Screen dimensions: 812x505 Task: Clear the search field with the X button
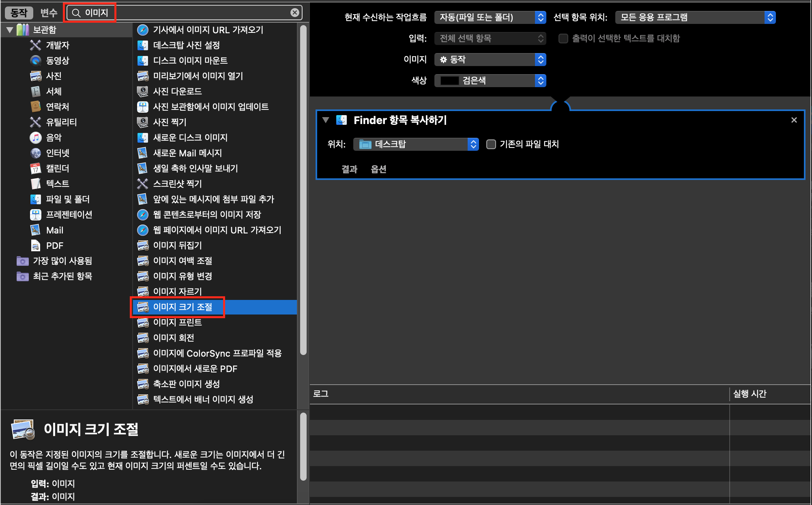[295, 13]
